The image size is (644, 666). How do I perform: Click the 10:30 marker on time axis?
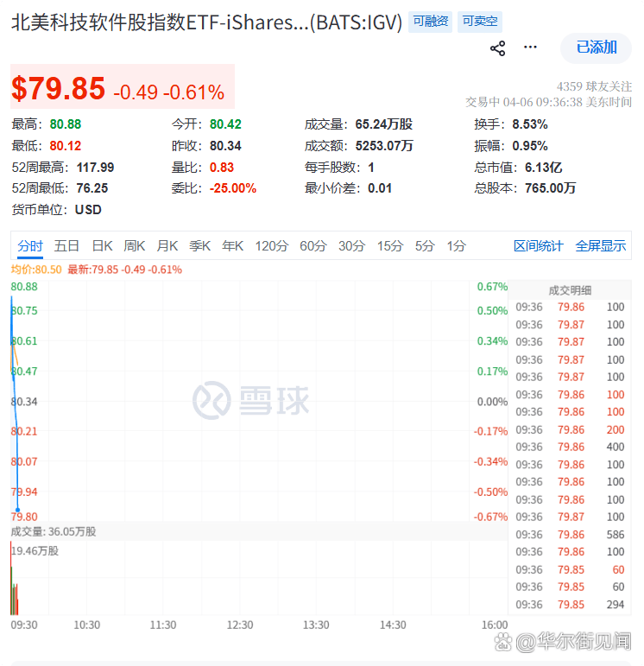[86, 625]
